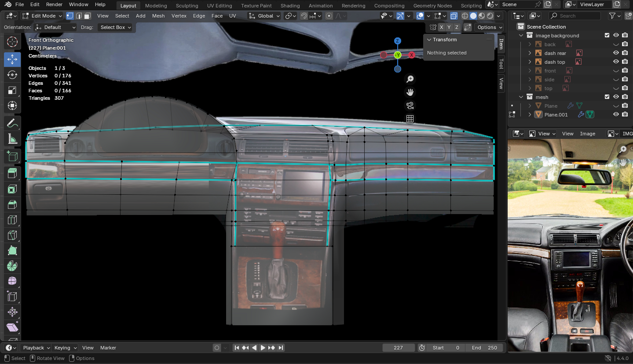Switch to face select mode

pos(87,16)
